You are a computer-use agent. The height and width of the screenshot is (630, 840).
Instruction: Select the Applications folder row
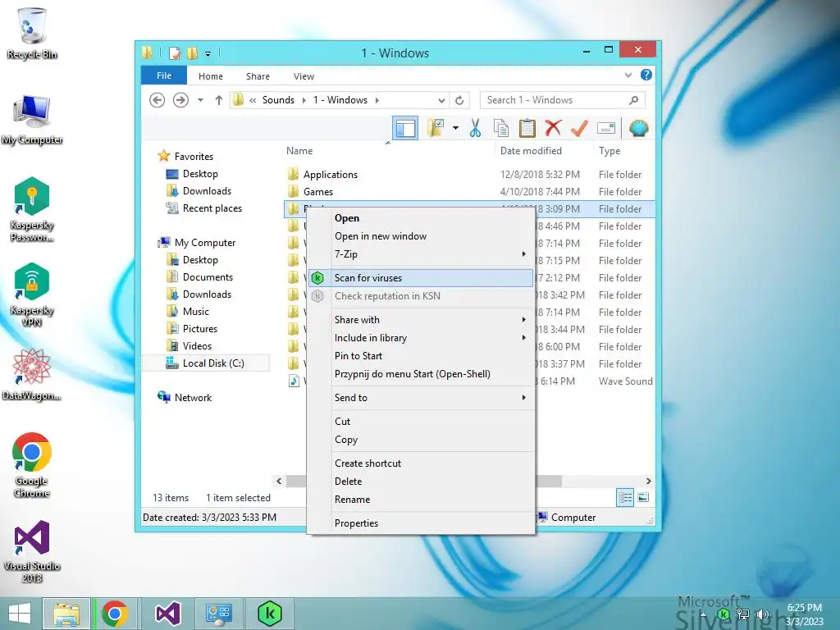point(469,175)
